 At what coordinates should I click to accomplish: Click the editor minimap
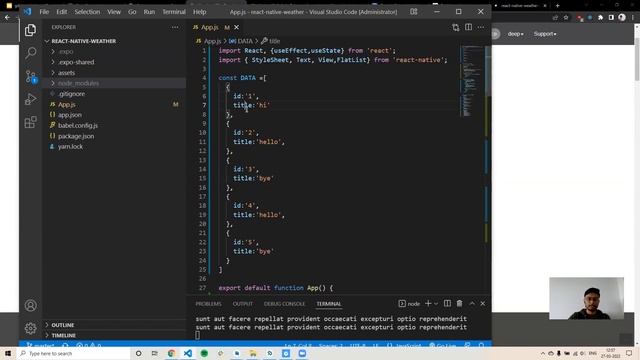click(472, 82)
